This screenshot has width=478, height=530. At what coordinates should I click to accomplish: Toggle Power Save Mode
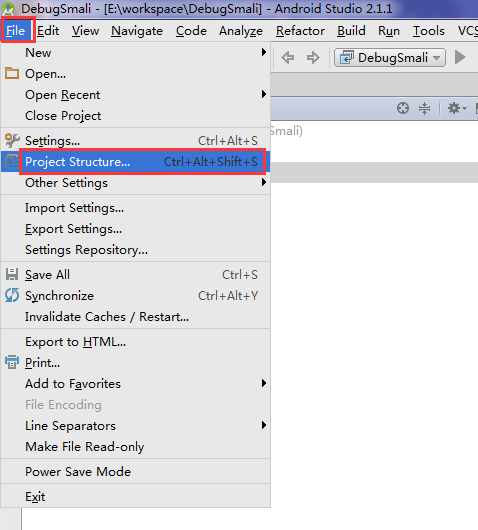pos(135,471)
